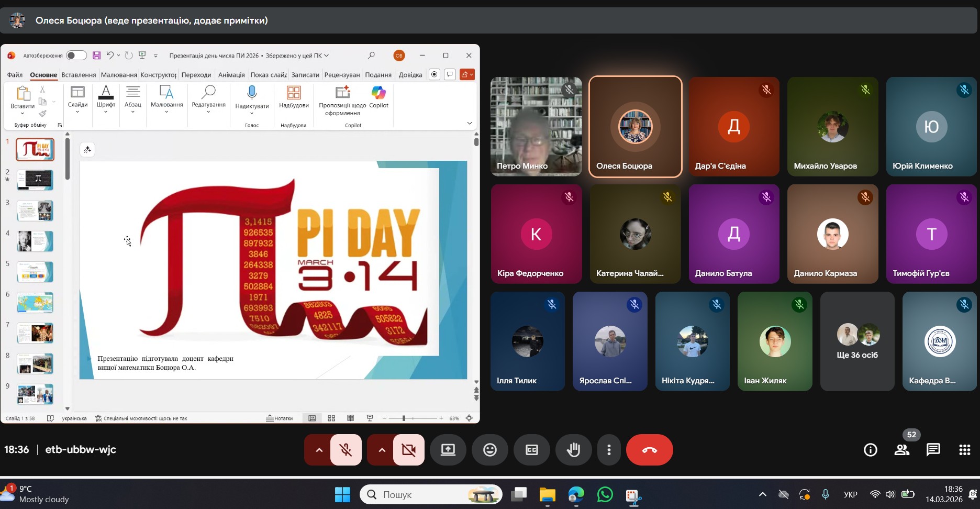Switch to the Transitions ribbon tab
980x509 pixels.
(196, 75)
